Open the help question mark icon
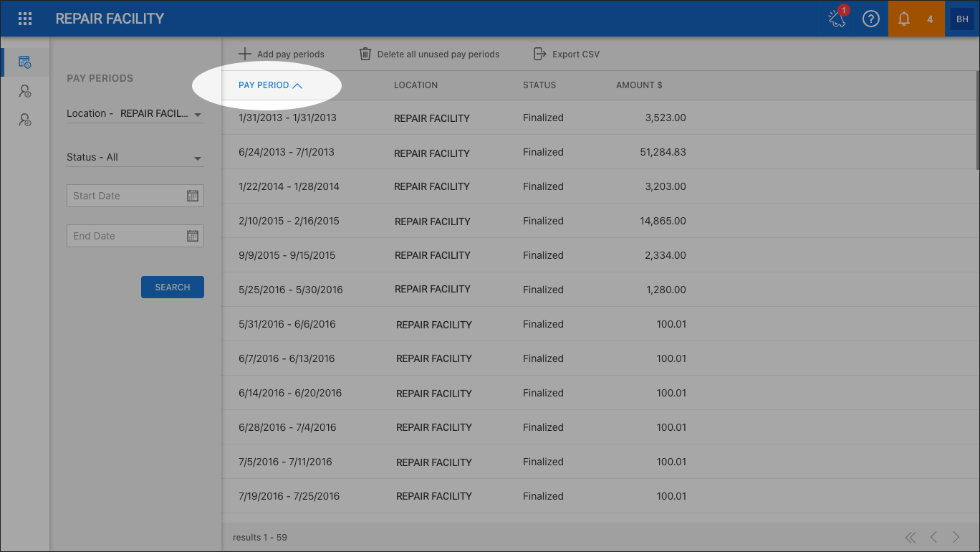 870,19
